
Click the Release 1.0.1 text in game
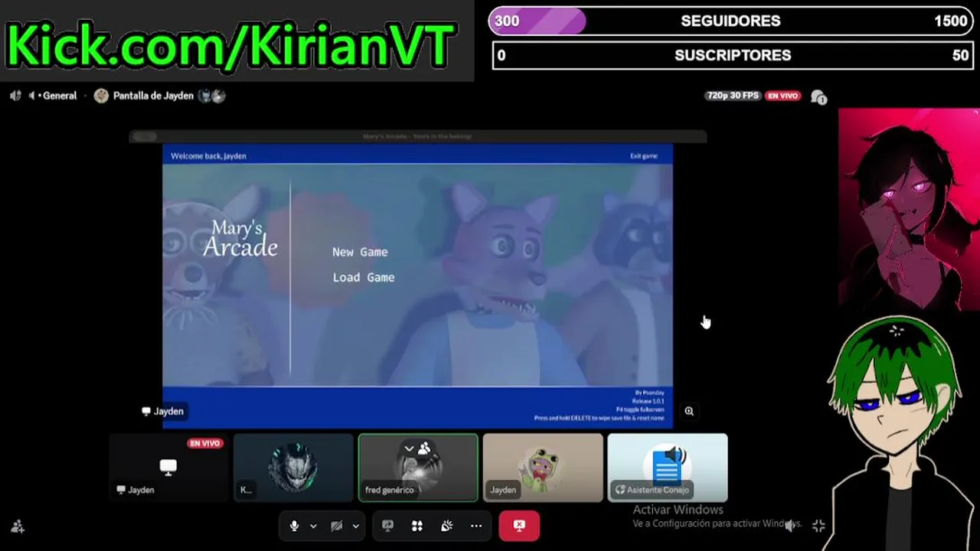[648, 401]
